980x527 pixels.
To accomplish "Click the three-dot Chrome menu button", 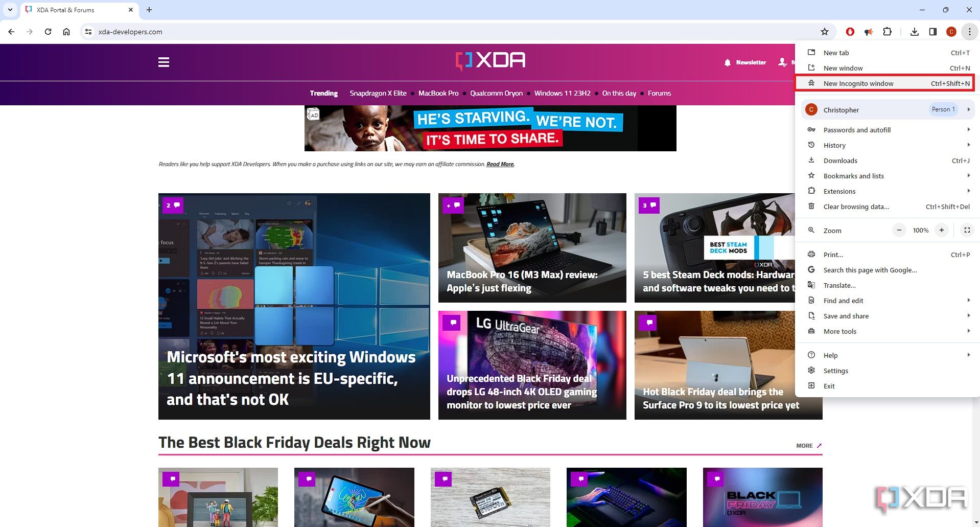I will (969, 32).
